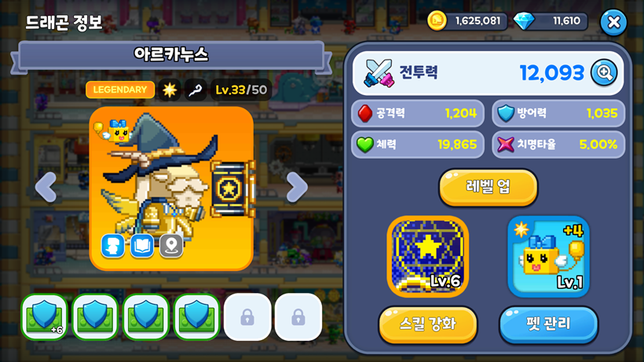
Task: Tap the star burst icon beside LEGENDARY
Action: 169,90
